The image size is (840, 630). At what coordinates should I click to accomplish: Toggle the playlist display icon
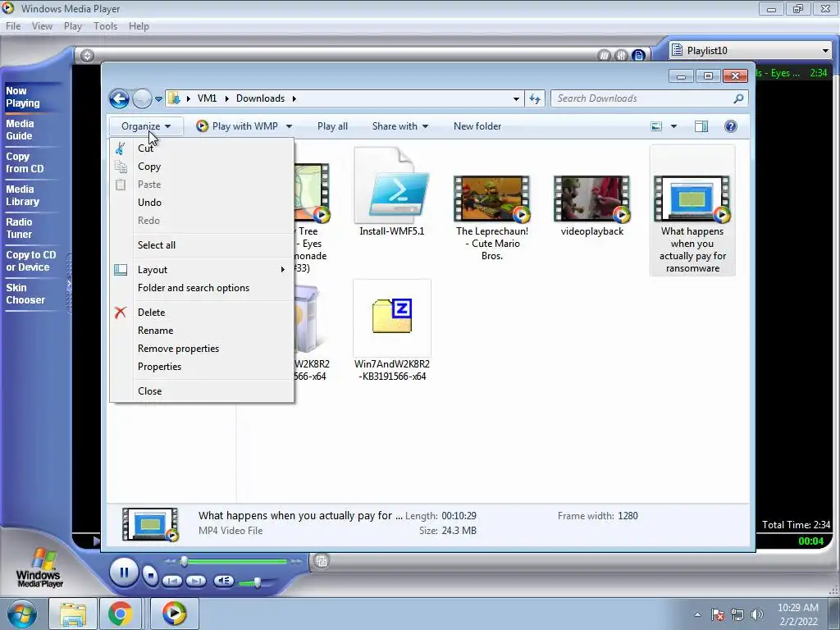(638, 55)
